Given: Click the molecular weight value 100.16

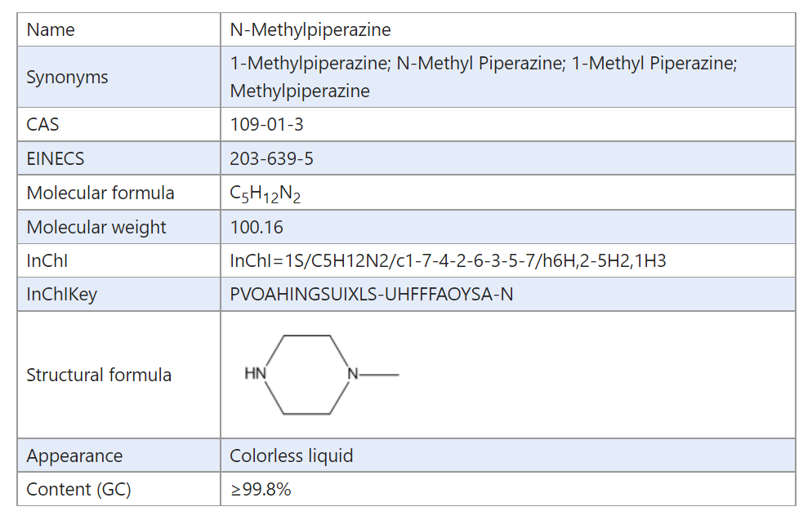Looking at the screenshot, I should coord(257,228).
